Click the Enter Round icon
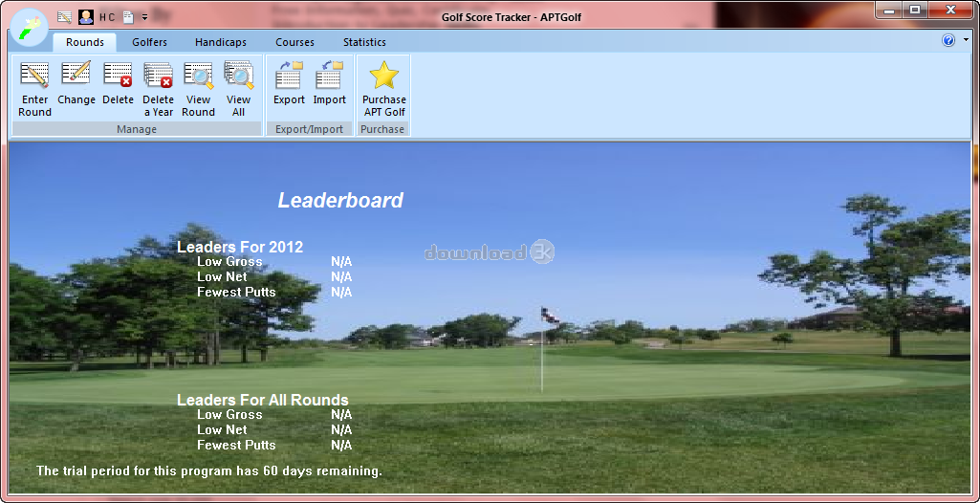 coord(34,77)
